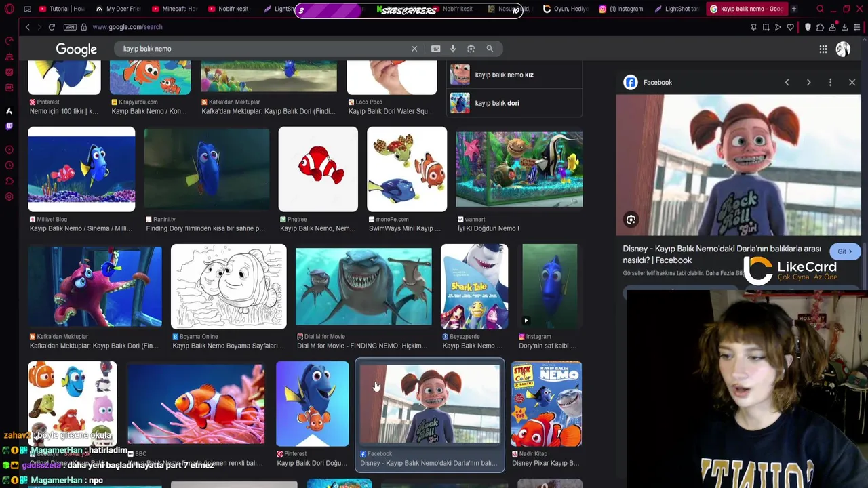Go to the Google logo homepage
This screenshot has height=488, width=868.
pyautogui.click(x=76, y=49)
